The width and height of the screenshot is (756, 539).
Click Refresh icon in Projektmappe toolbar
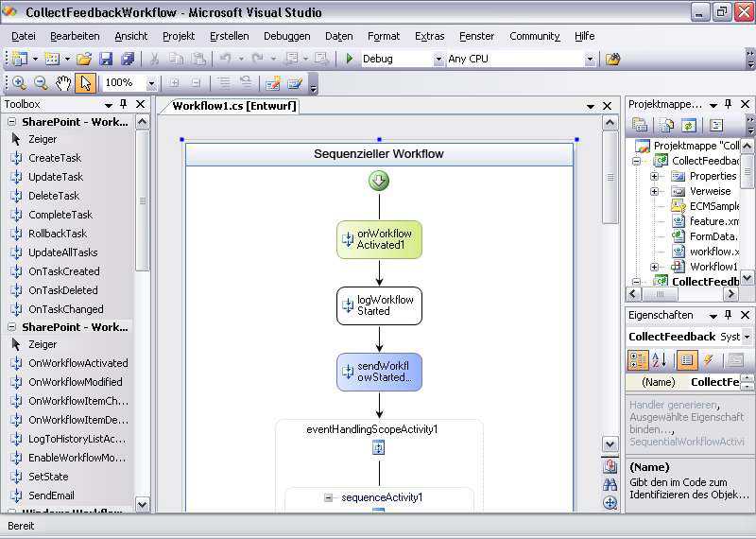coord(689,126)
